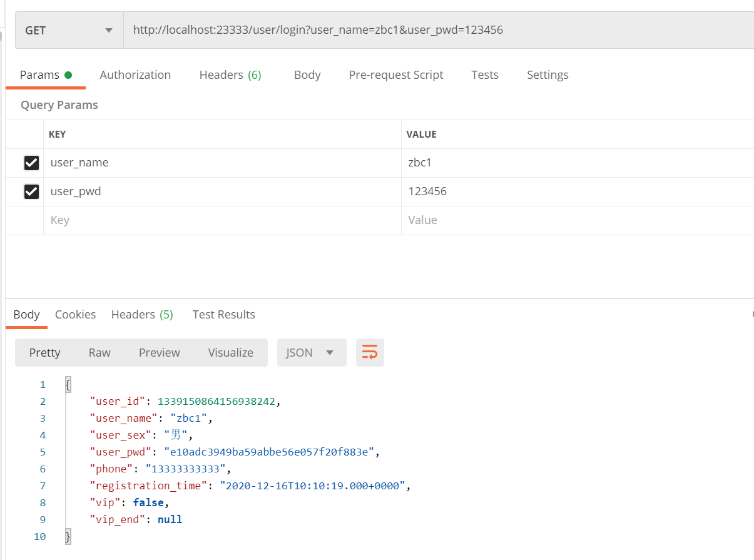Click the Preview response button
This screenshot has height=560, width=754.
coord(160,353)
